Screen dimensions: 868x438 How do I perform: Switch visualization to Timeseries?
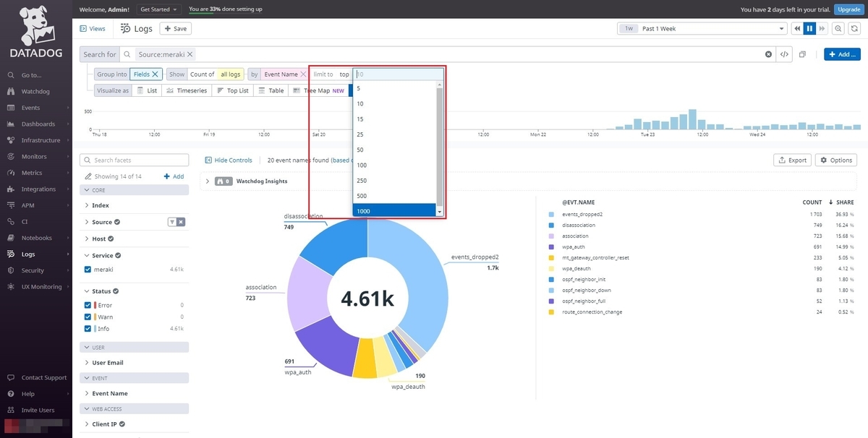click(186, 90)
